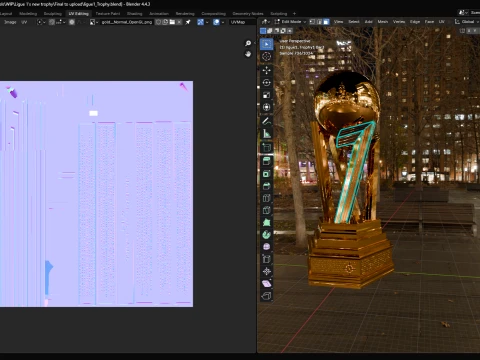This screenshot has height=360, width=480.
Task: Select the Annotate tool
Action: (266, 121)
